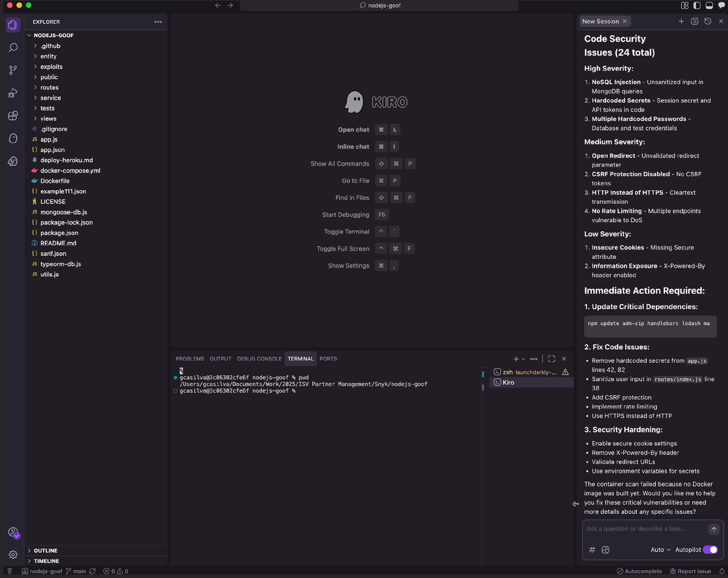Toggle bottom panel visibility
The image size is (728, 578).
point(709,6)
